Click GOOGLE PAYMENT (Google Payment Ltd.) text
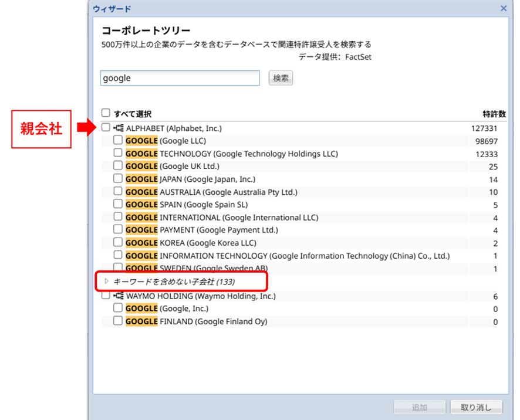Viewport: 520px width, 420px height. pos(202,230)
